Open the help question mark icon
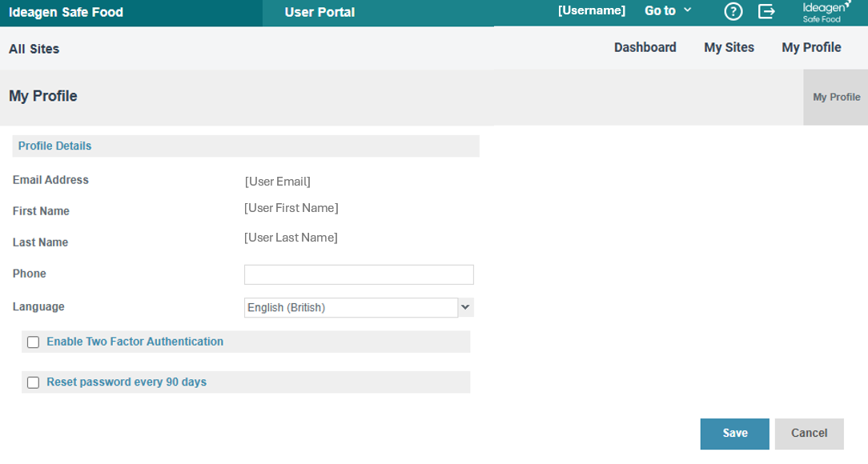Image resolution: width=868 pixels, height=464 pixels. (733, 11)
